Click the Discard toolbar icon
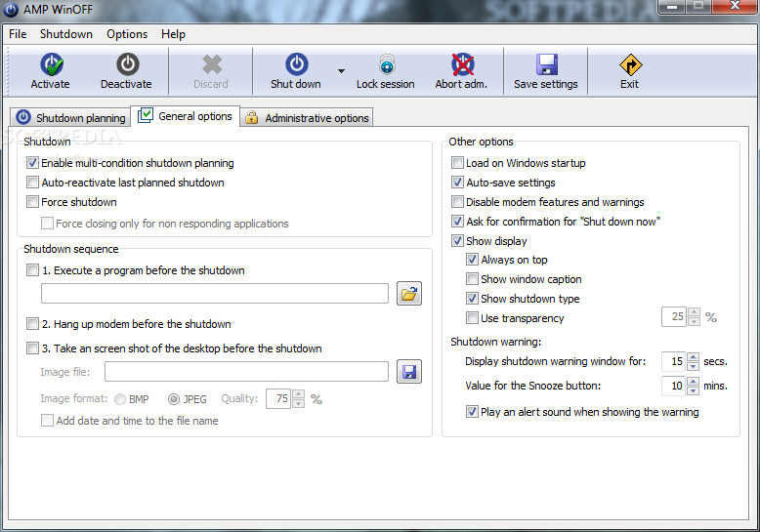Viewport: 760px width, 532px height. (211, 64)
